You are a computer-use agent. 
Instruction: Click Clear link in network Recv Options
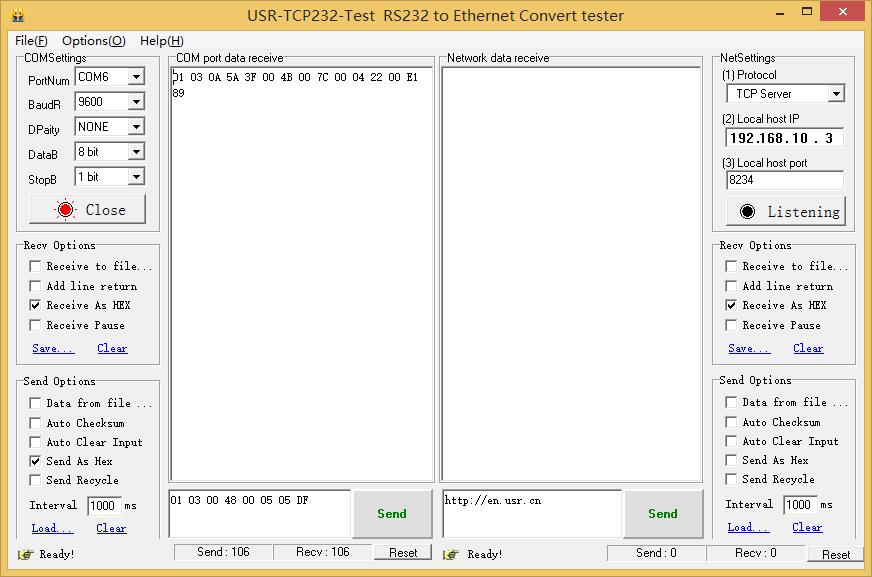click(x=808, y=349)
